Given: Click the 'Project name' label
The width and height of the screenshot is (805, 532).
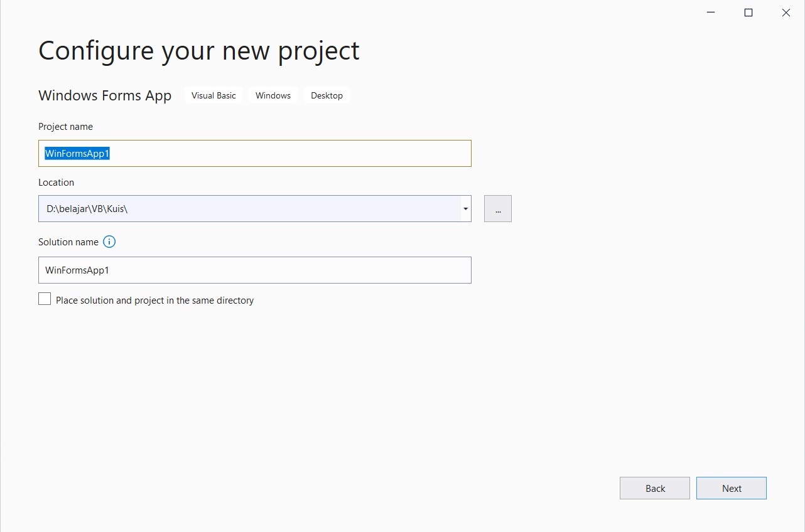Looking at the screenshot, I should (x=65, y=126).
